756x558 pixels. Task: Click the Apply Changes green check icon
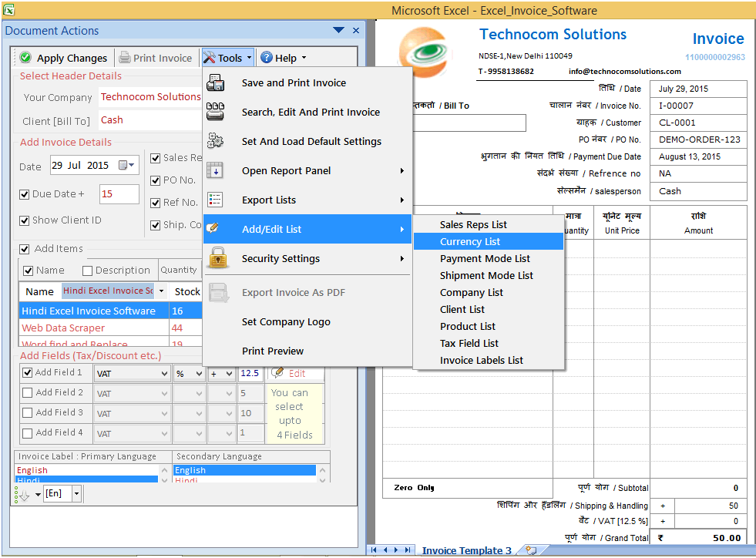(24, 57)
